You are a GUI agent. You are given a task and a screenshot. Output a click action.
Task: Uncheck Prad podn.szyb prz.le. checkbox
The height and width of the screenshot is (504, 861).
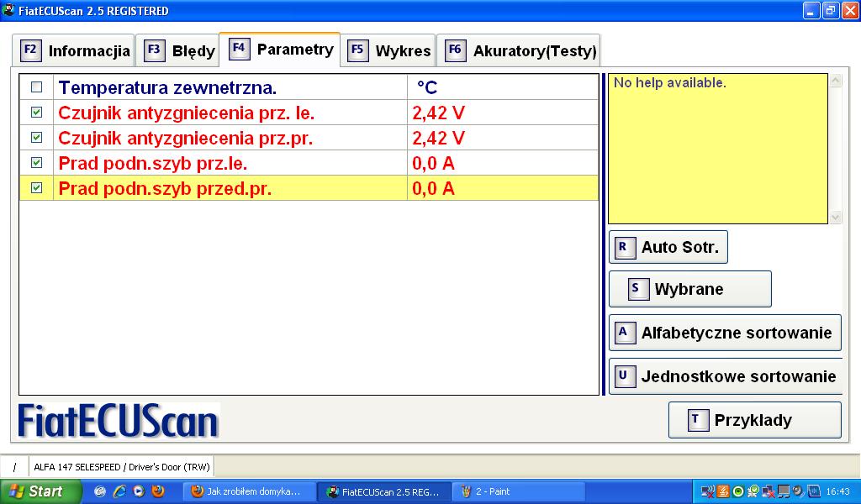tap(37, 163)
